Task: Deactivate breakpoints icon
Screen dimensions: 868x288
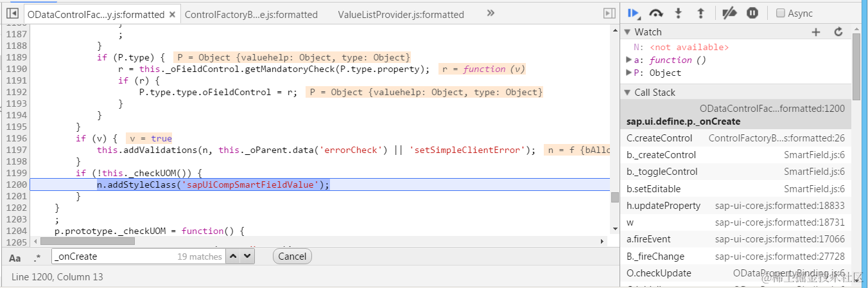Action: (x=729, y=13)
